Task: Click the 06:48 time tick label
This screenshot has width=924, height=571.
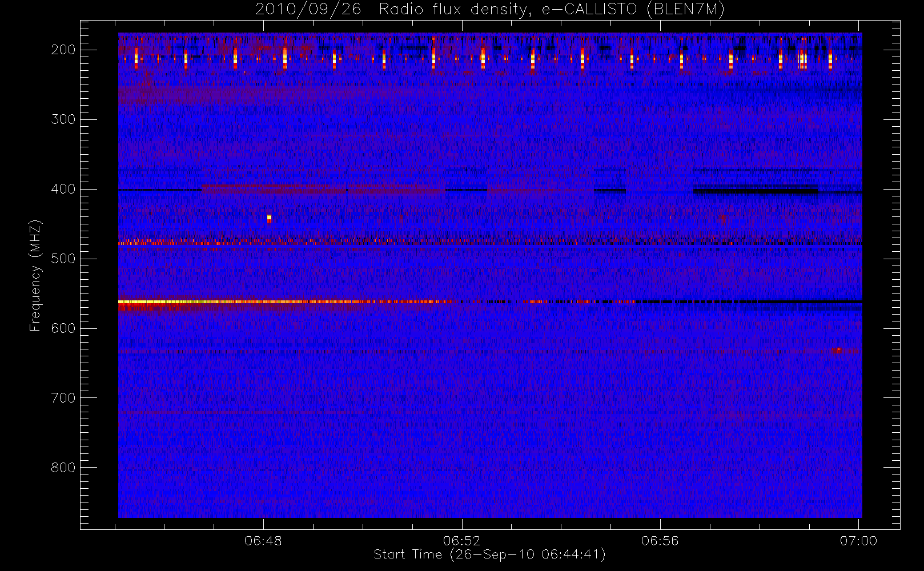Action: coord(263,541)
